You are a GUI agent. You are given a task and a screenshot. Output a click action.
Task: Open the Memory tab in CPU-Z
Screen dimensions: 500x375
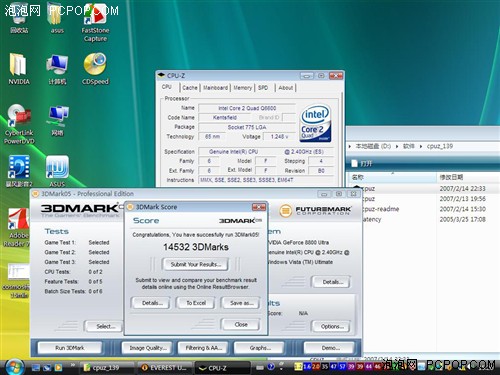coord(242,88)
